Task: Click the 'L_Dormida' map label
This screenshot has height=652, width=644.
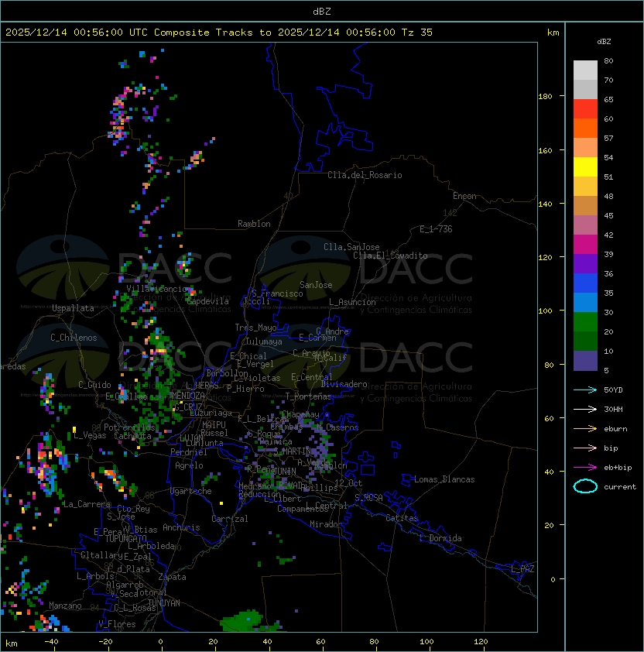Action: point(440,538)
